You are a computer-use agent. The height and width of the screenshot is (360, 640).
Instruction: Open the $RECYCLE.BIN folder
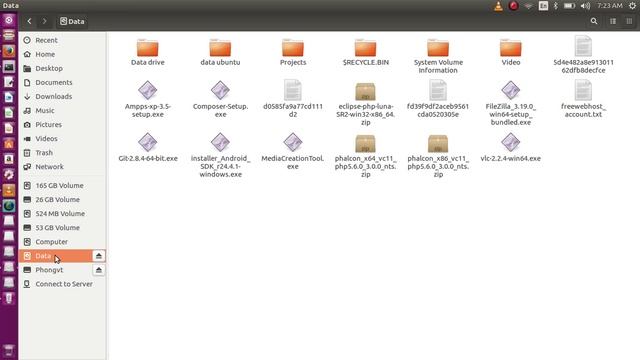[366, 52]
